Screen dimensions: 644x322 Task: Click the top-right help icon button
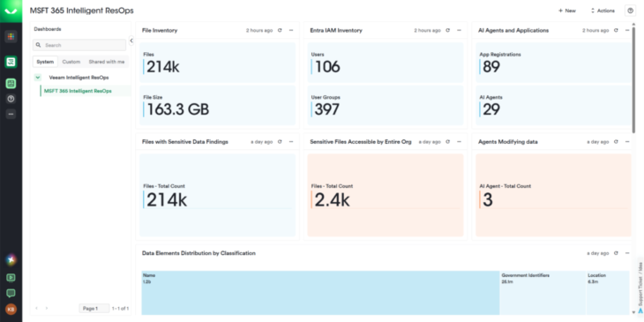pyautogui.click(x=630, y=11)
